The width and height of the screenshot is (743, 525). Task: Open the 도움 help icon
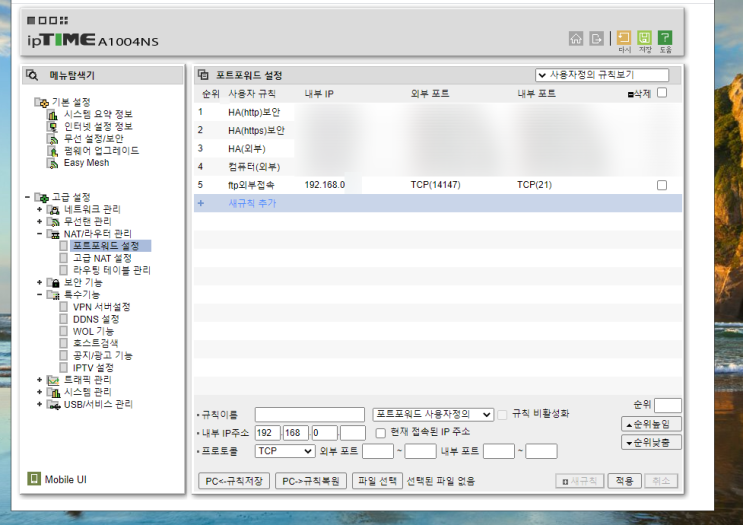665,38
